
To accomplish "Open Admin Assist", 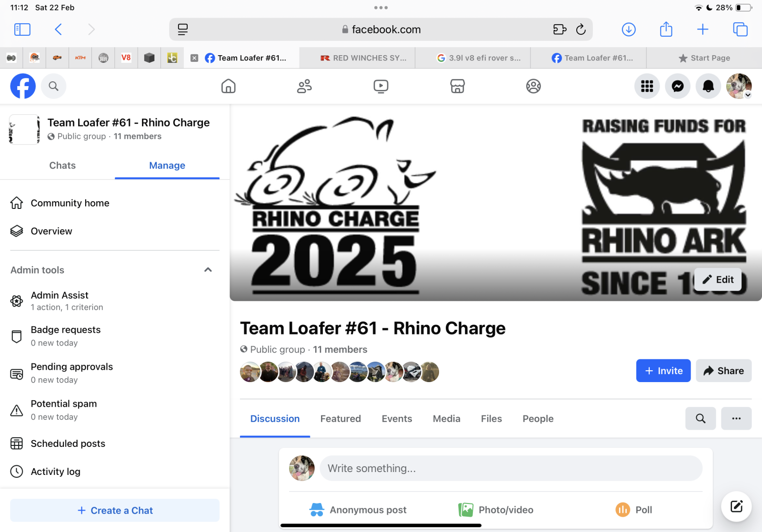I will click(x=115, y=301).
